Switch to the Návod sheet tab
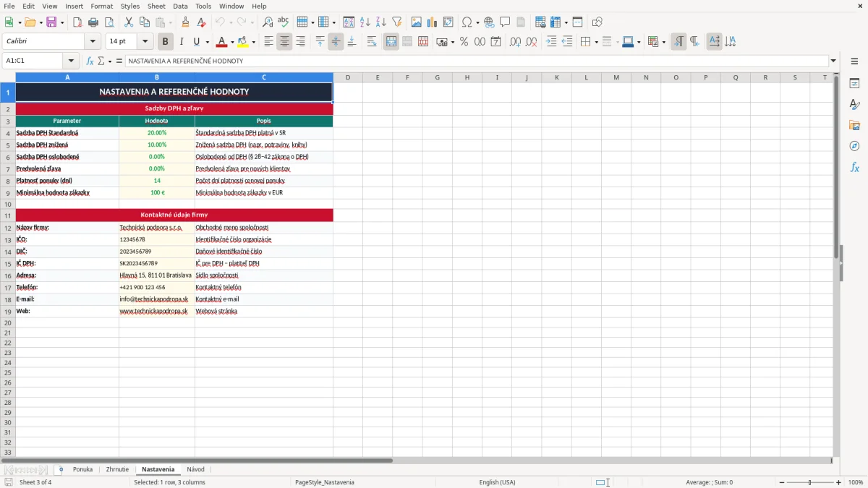The image size is (868, 488). (195, 469)
